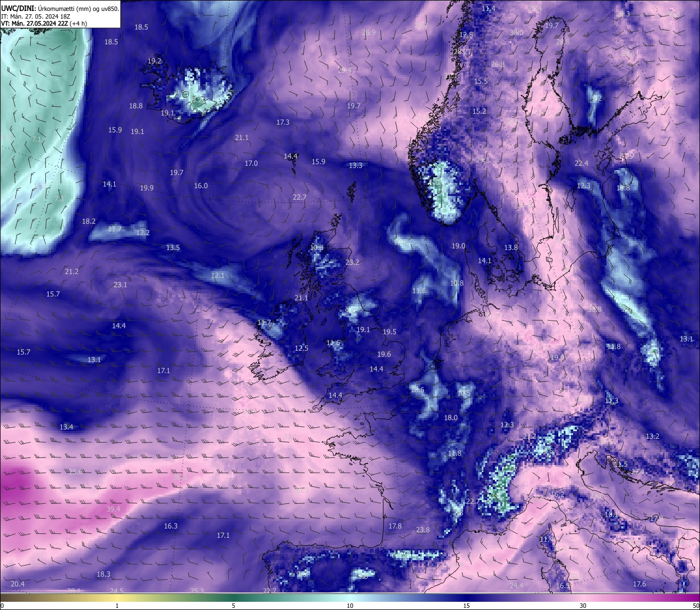700x610 pixels.
Task: Click the 17.3 map value
Action: point(283,122)
